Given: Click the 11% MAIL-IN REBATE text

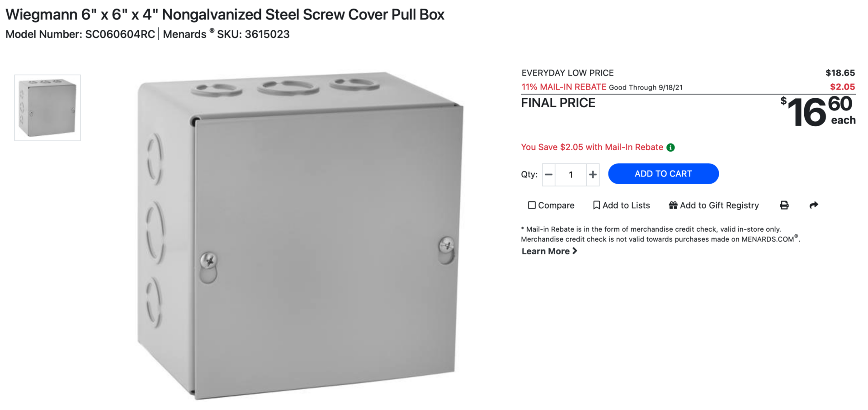Looking at the screenshot, I should (564, 87).
